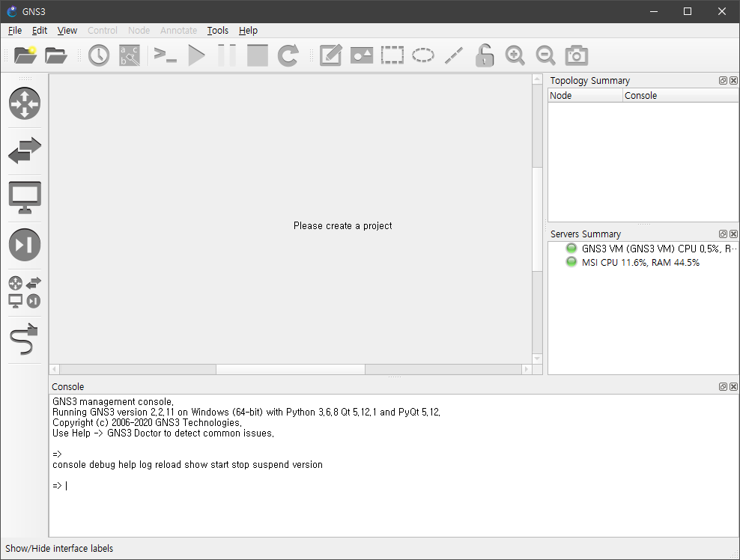Close the Topology Summary panel
The height and width of the screenshot is (560, 740).
pos(733,81)
